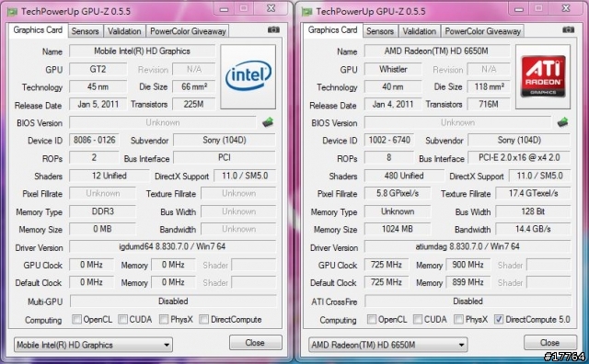This screenshot has height=364, width=589.
Task: Click Driver Version atiumdag 8.830.7.0 field
Action: coord(468,246)
